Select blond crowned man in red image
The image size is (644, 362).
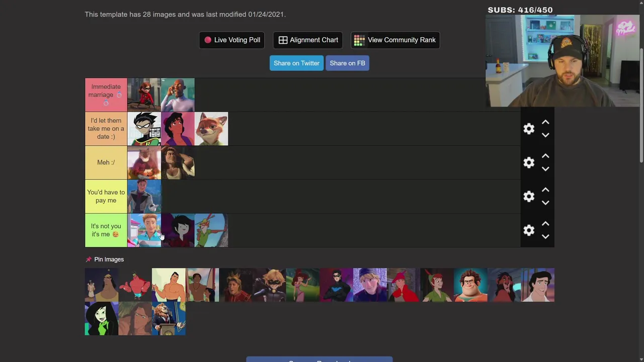(236, 285)
